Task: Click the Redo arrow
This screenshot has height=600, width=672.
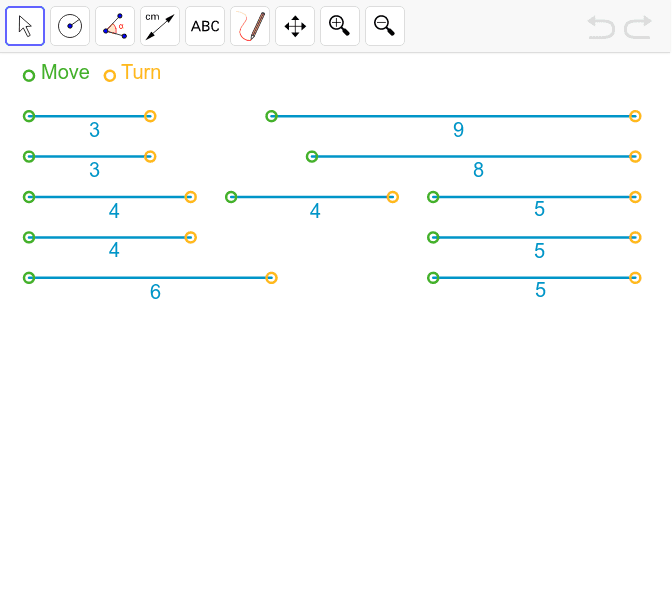Action: click(x=638, y=27)
